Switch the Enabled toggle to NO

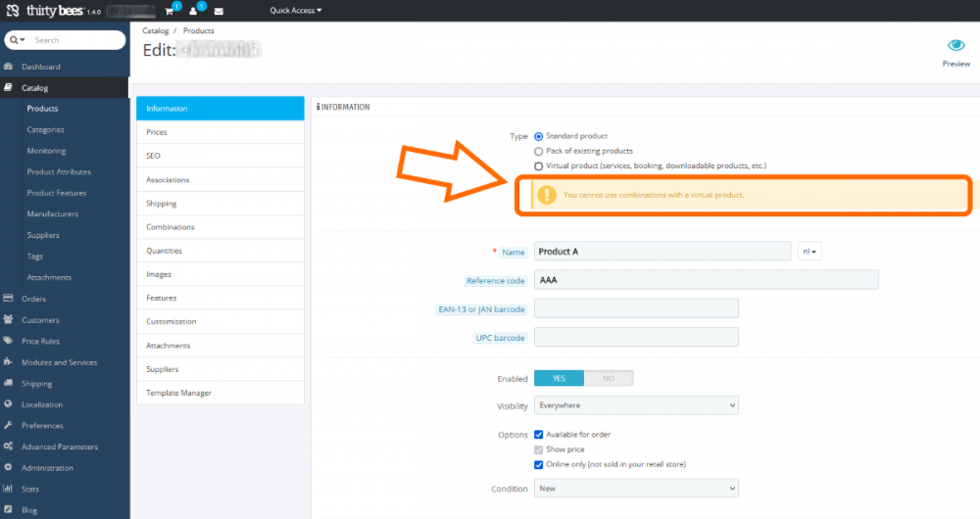pyautogui.click(x=609, y=378)
